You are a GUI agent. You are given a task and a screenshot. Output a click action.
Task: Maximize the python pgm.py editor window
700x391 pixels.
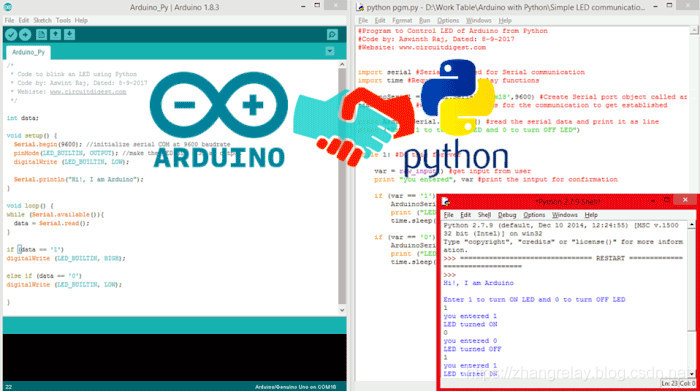(x=669, y=5)
